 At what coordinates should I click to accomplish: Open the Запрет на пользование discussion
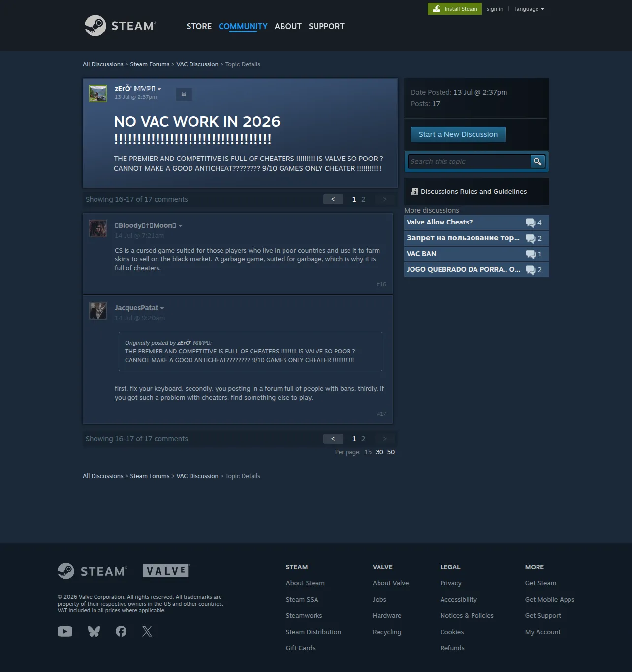[x=463, y=238]
